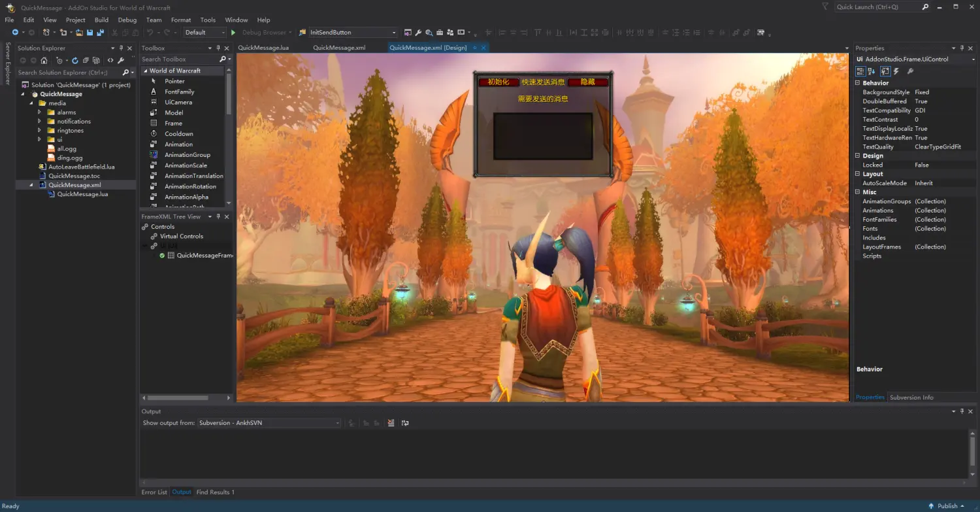
Task: Expand the ringtones folder node
Action: [40, 130]
